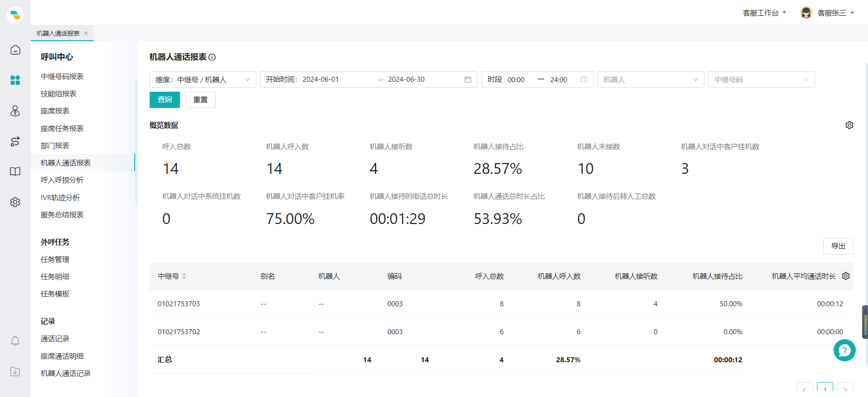Expand the 客服张三 user menu
Screen dimensions: 868x397
coord(836,13)
